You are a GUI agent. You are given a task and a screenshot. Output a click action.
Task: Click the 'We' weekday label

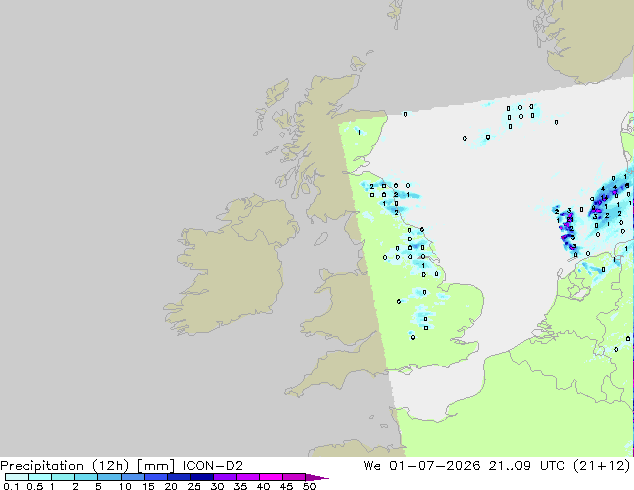coord(372,466)
